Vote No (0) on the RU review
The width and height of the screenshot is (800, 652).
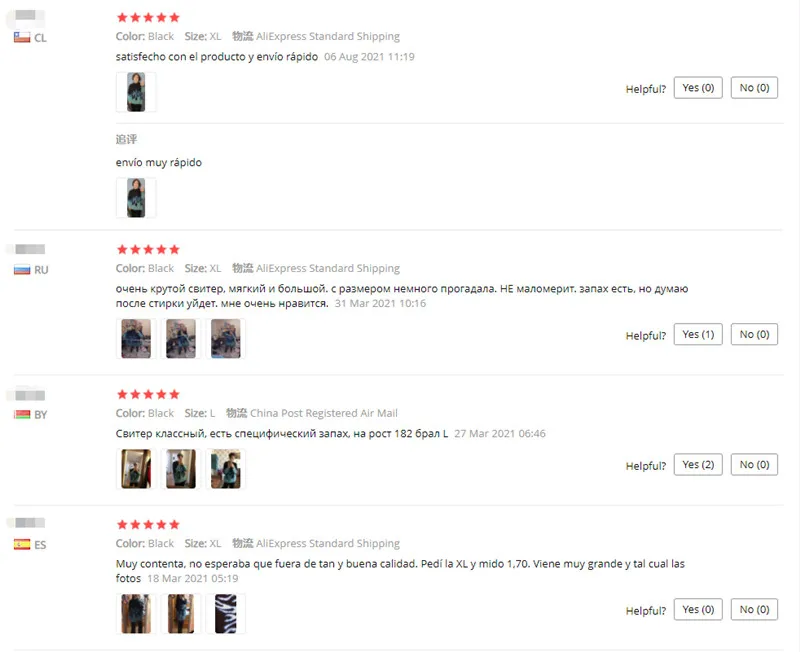click(754, 334)
